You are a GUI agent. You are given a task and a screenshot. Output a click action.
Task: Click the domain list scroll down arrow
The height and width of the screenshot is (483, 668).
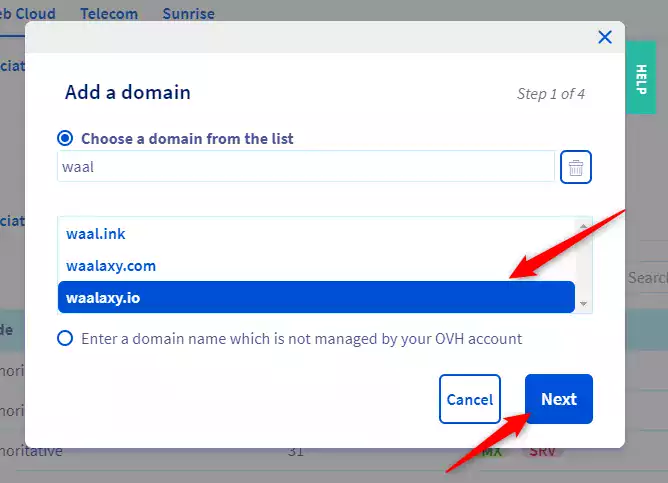click(583, 304)
